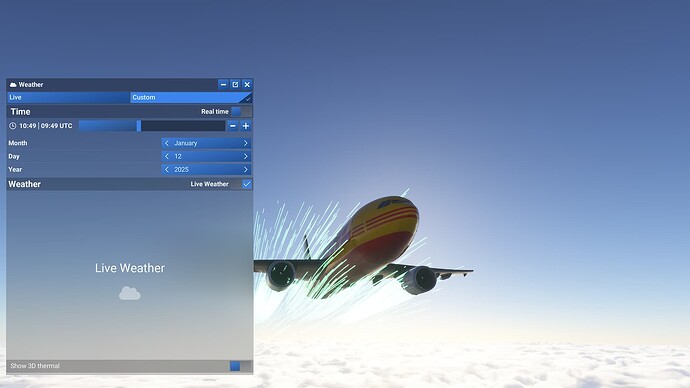Click the January month value
Viewport: 690px width, 388px height.
pos(185,143)
